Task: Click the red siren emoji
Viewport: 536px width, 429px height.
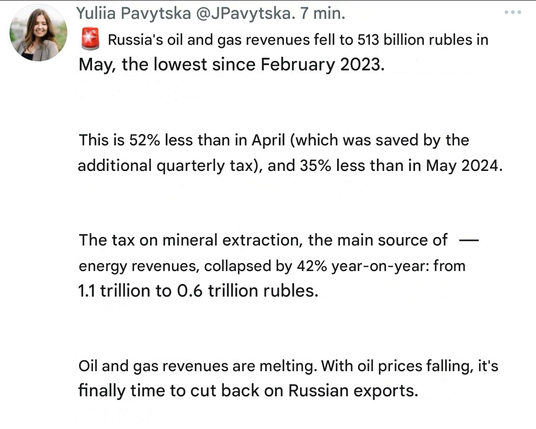Action: pos(90,39)
